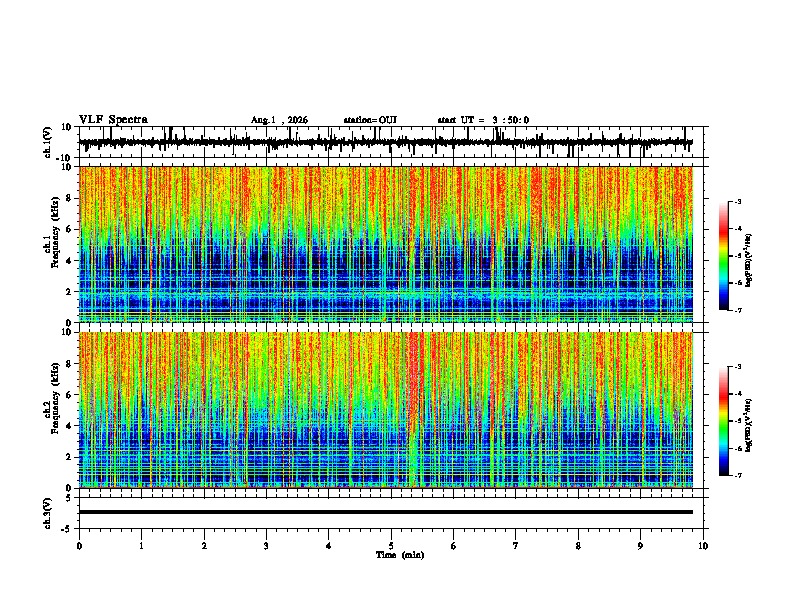Click the thick black ch.3 signal line
Image resolution: width=792 pixels, height=612 pixels.
click(386, 512)
